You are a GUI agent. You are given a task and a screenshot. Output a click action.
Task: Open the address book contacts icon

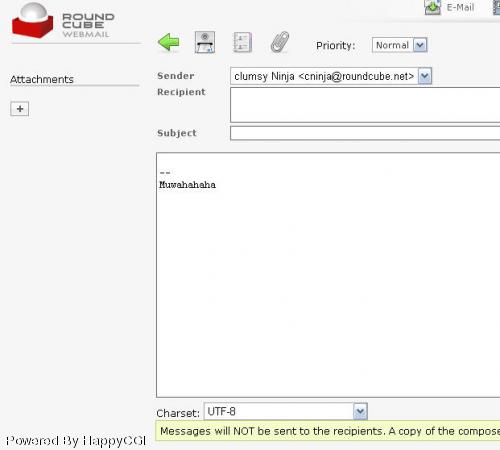tap(242, 42)
